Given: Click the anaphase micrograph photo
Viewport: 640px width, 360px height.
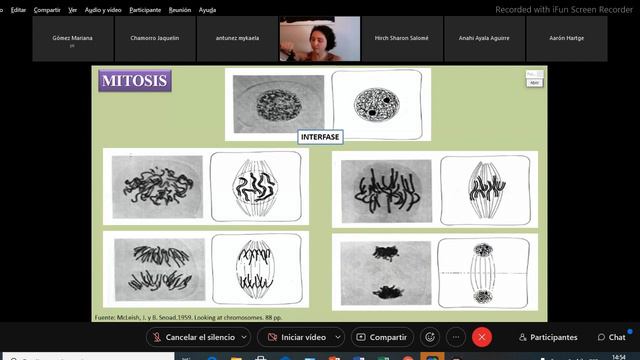Looking at the screenshot, I should click(x=160, y=269).
